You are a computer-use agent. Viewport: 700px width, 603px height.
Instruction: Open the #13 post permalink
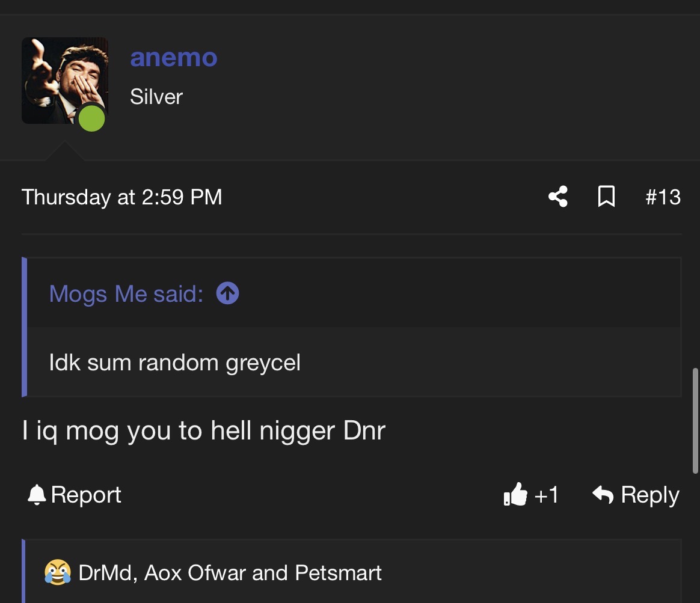point(663,197)
